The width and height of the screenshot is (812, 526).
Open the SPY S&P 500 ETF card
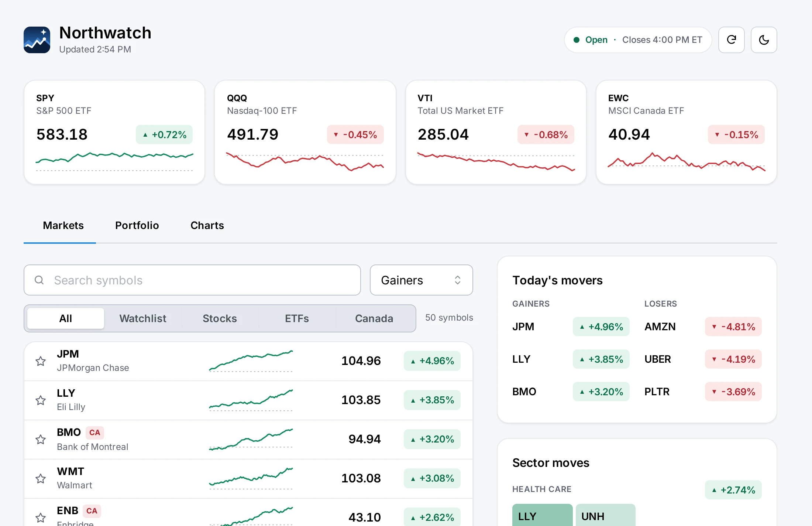tap(114, 132)
